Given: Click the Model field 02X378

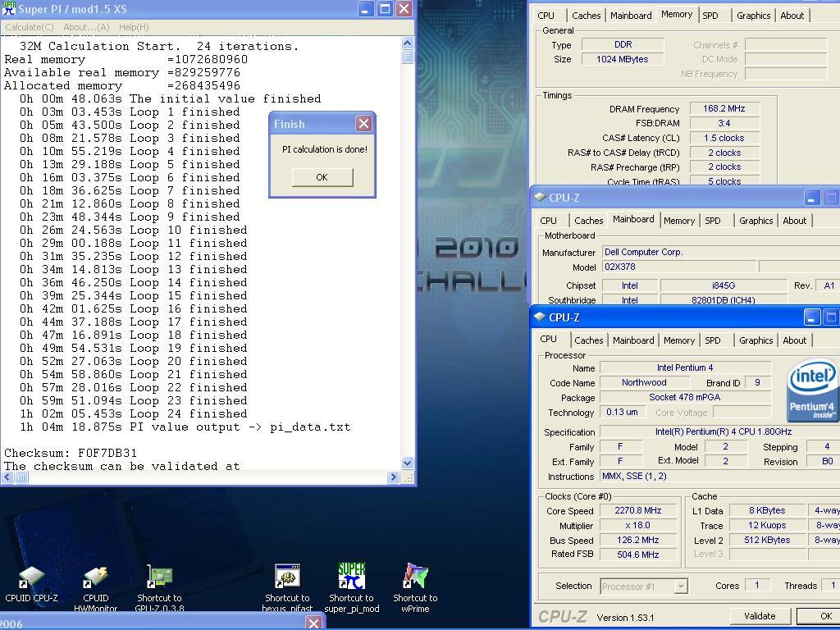Looking at the screenshot, I should [679, 267].
